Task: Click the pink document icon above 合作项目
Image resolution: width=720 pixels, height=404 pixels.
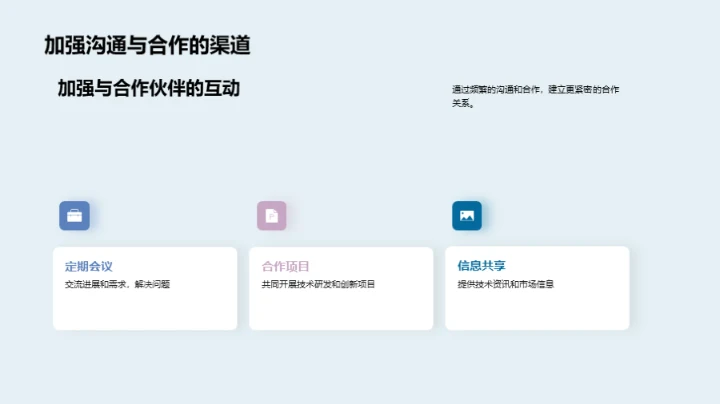Action: tap(271, 215)
